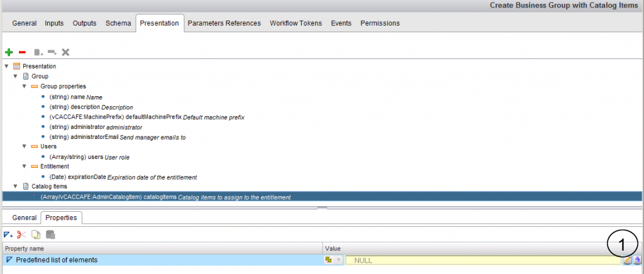The image size is (644, 274).
Task: Click the add property icon
Action: (x=8, y=235)
